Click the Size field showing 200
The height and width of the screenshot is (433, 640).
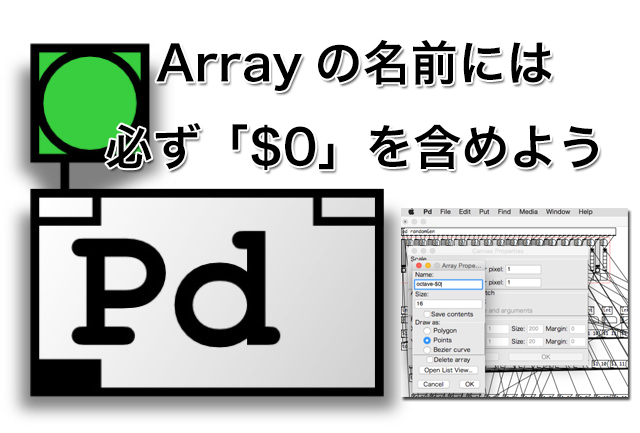(x=534, y=329)
